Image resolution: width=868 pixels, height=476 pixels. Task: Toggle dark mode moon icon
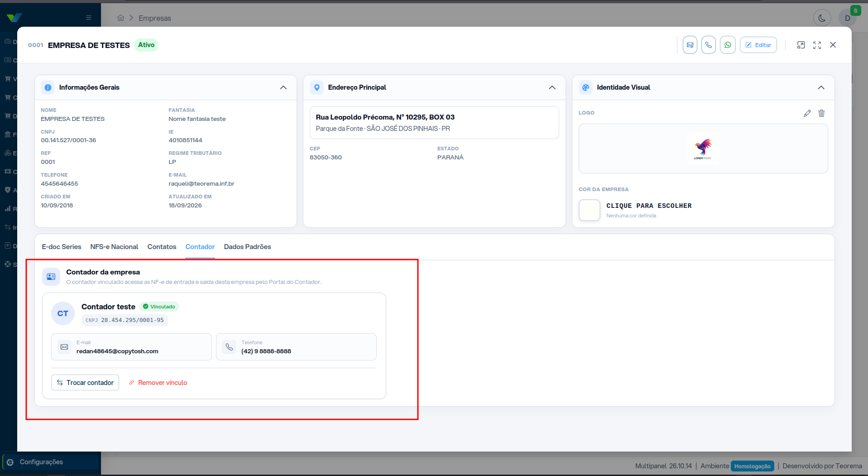click(822, 18)
